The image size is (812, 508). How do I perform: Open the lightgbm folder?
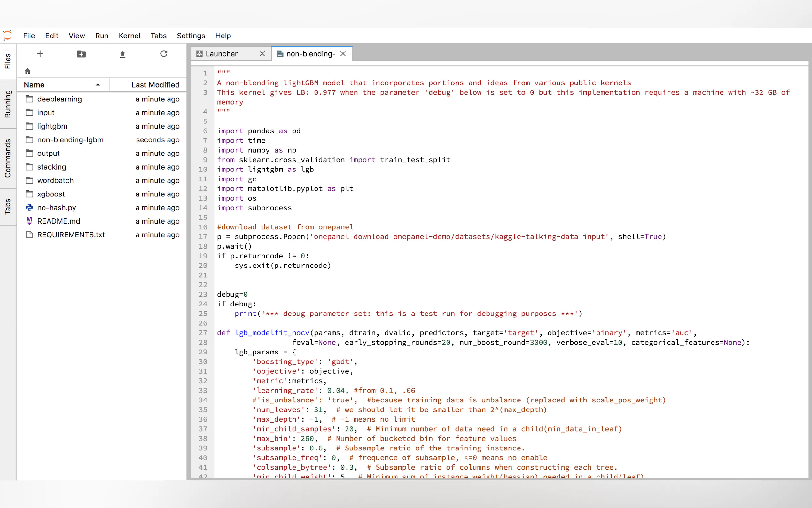pyautogui.click(x=52, y=126)
